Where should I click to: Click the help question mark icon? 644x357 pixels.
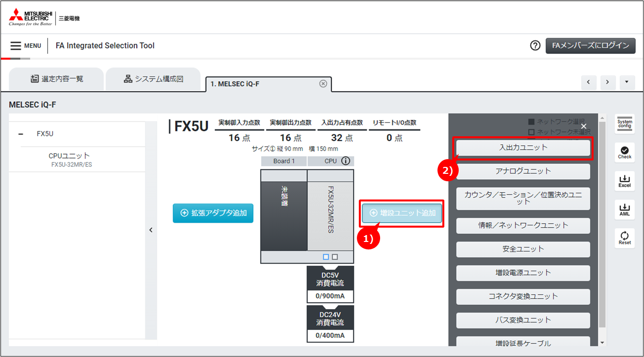coord(535,45)
